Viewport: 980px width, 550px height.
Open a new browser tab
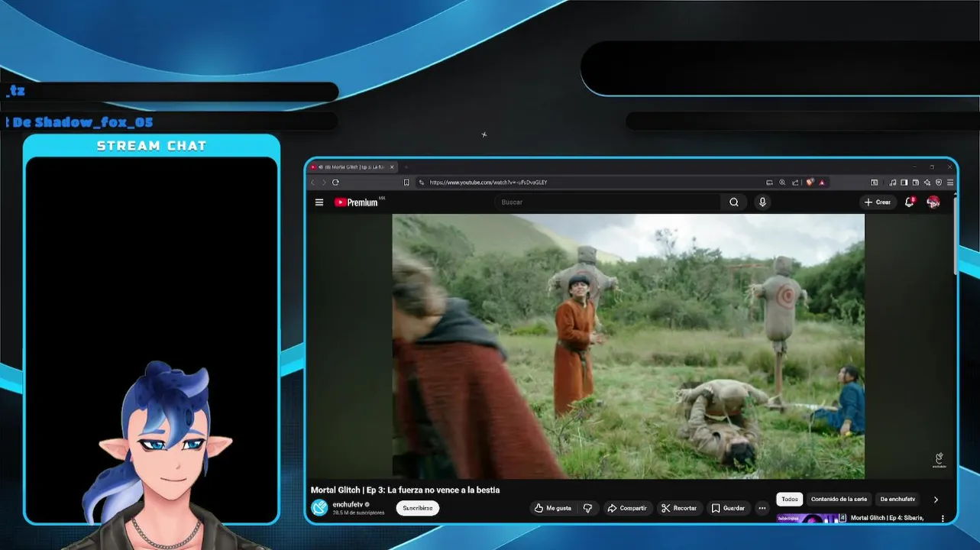tap(406, 167)
